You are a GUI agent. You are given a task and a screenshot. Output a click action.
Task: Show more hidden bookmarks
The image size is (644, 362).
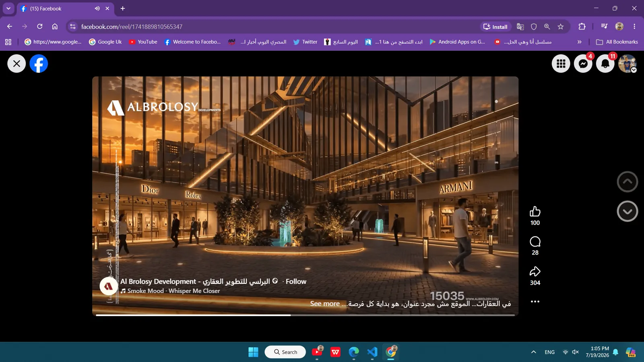pyautogui.click(x=580, y=42)
